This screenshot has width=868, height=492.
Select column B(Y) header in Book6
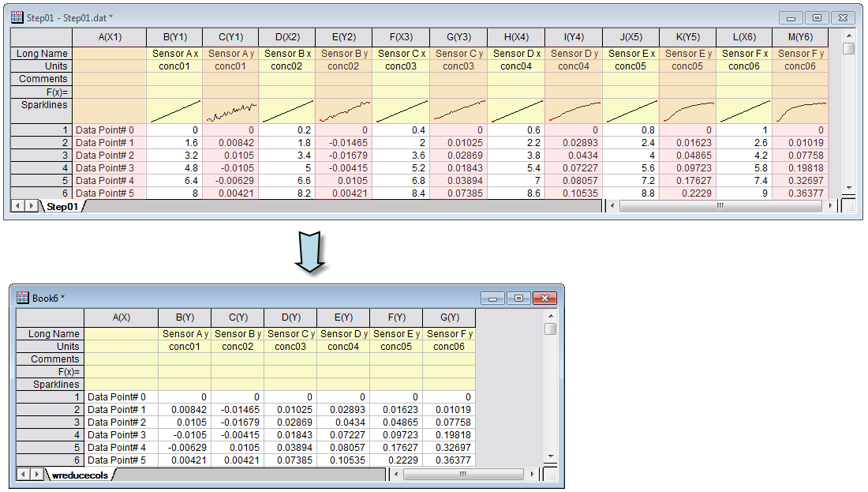coord(185,317)
